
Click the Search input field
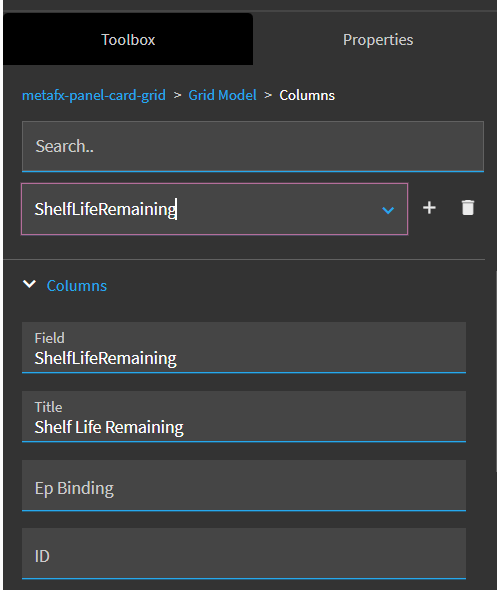[253, 146]
